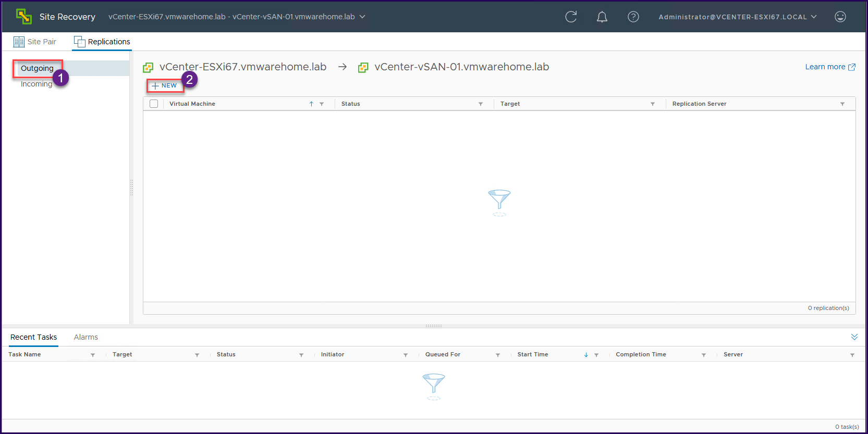
Task: Create a NEW replication
Action: (x=165, y=85)
